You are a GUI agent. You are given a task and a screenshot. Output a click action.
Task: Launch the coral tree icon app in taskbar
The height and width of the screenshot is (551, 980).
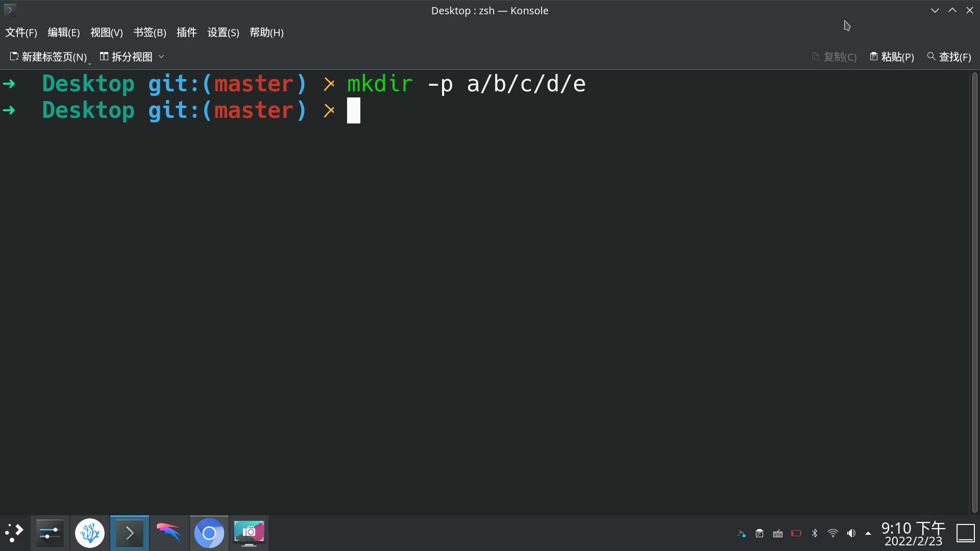pyautogui.click(x=90, y=533)
